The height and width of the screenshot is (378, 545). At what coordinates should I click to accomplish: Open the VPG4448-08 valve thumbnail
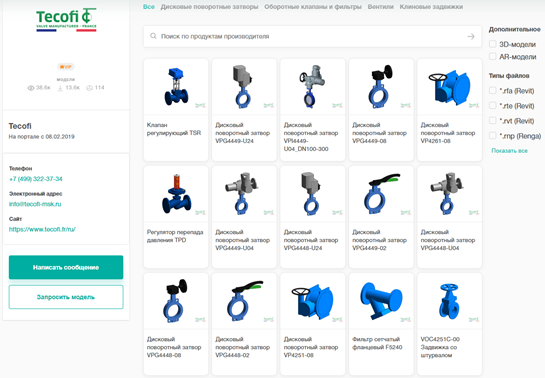(176, 301)
